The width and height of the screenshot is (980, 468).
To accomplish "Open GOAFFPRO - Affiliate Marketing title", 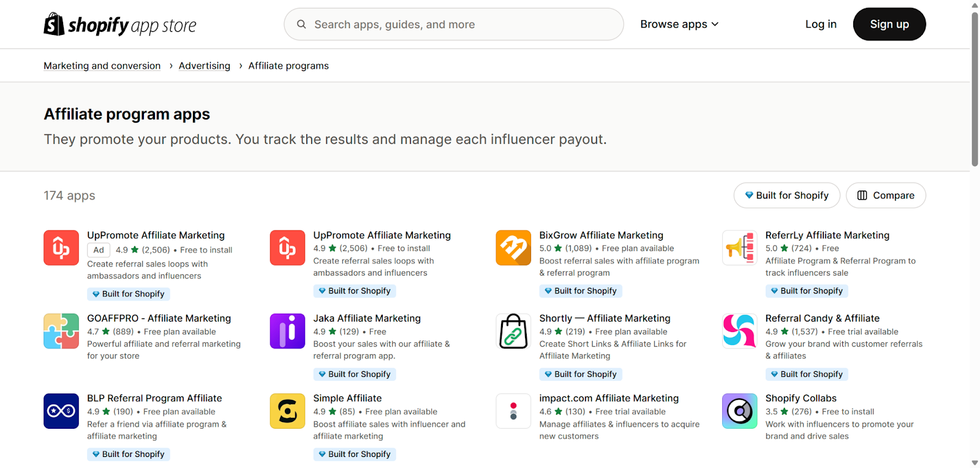I will tap(159, 319).
